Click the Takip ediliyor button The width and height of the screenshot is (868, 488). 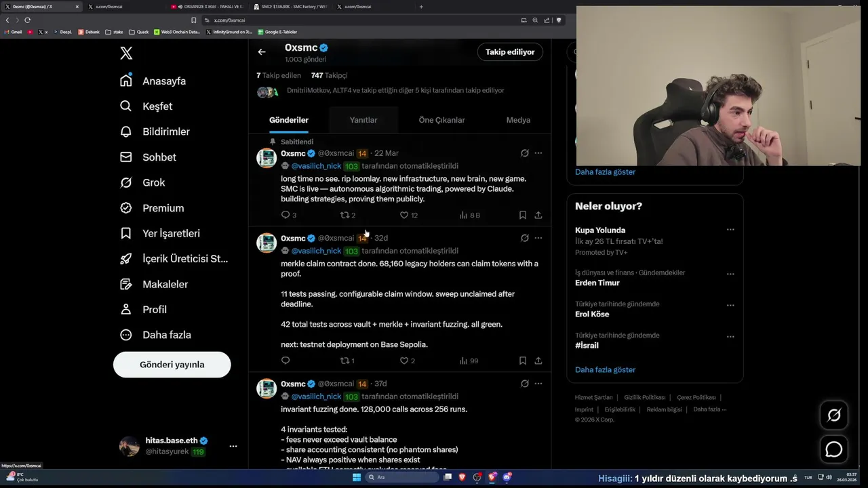click(510, 52)
